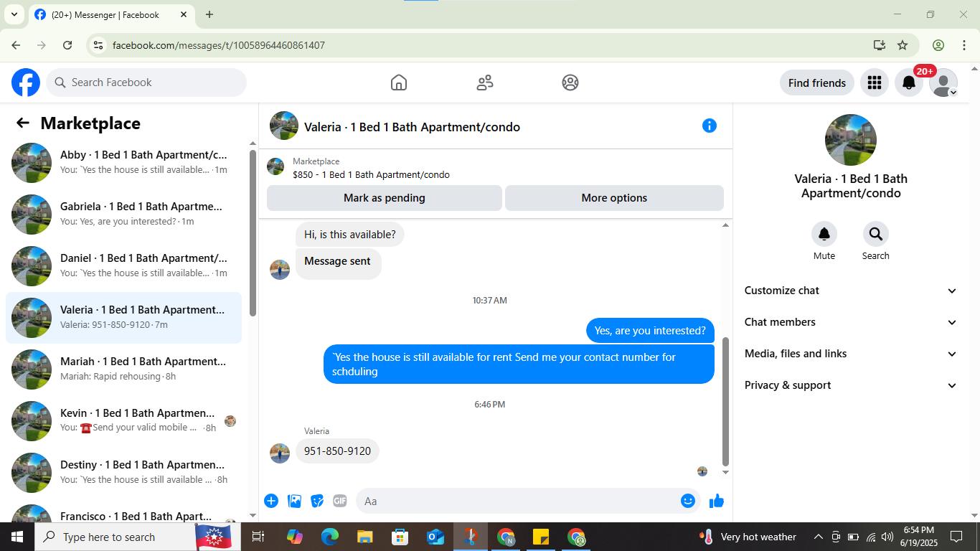
Task: Open the emoji picker in the message box
Action: pyautogui.click(x=688, y=501)
